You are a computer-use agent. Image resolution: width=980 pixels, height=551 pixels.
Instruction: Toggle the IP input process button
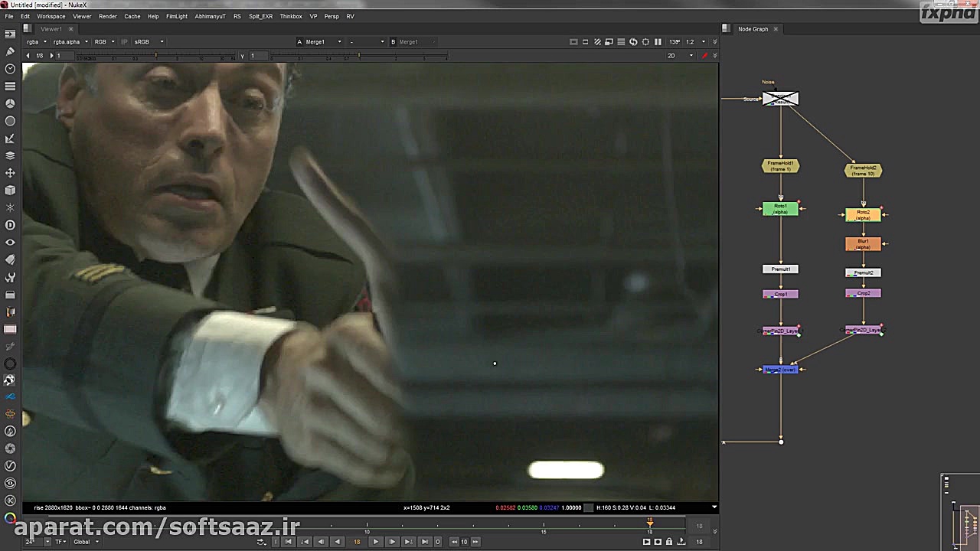pyautogui.click(x=125, y=42)
